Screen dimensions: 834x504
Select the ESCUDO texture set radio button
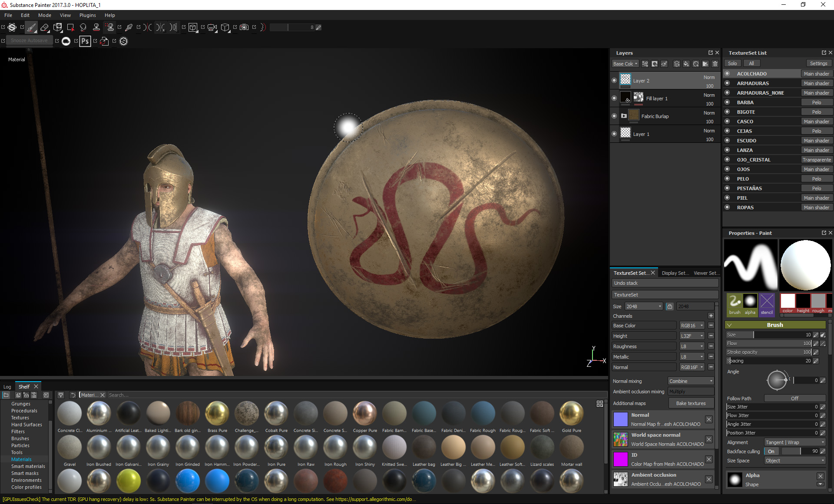coord(727,141)
